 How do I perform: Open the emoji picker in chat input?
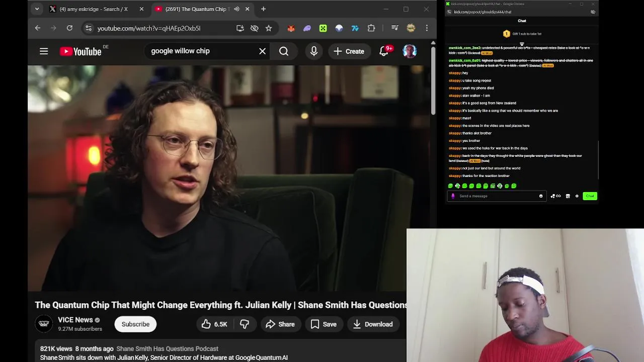point(541,196)
